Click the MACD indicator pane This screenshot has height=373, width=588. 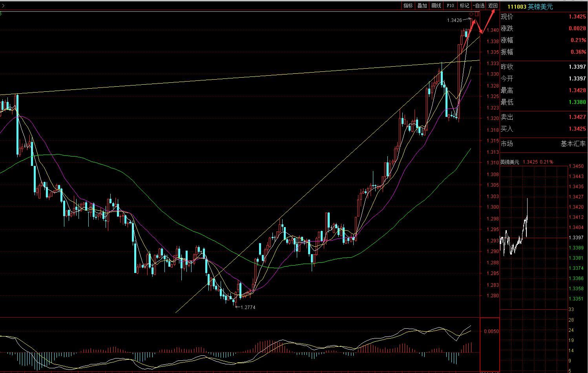(x=240, y=344)
